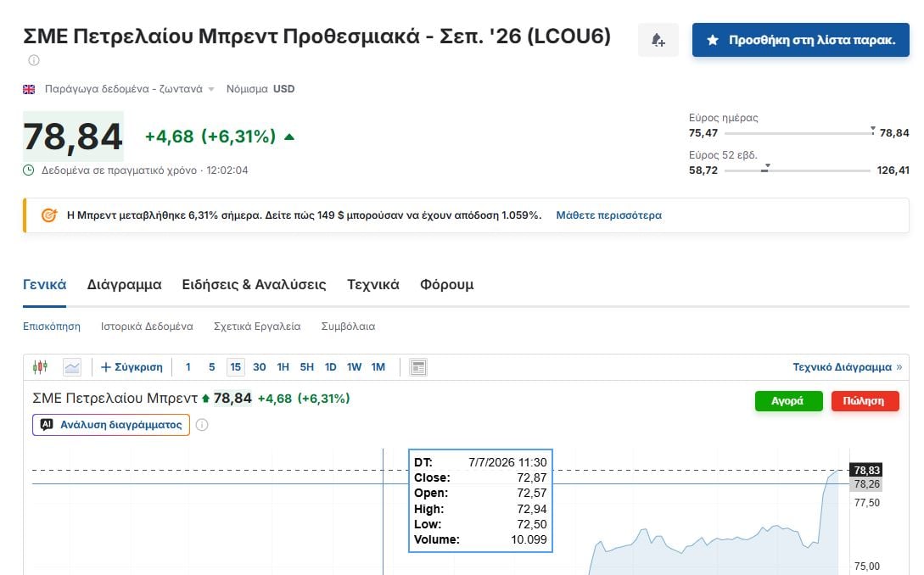Select the area chart type icon

(72, 367)
